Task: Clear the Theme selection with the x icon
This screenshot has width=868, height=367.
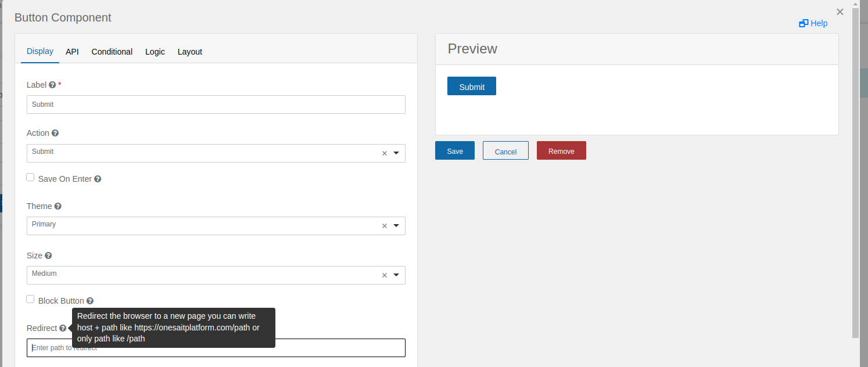Action: pos(384,225)
